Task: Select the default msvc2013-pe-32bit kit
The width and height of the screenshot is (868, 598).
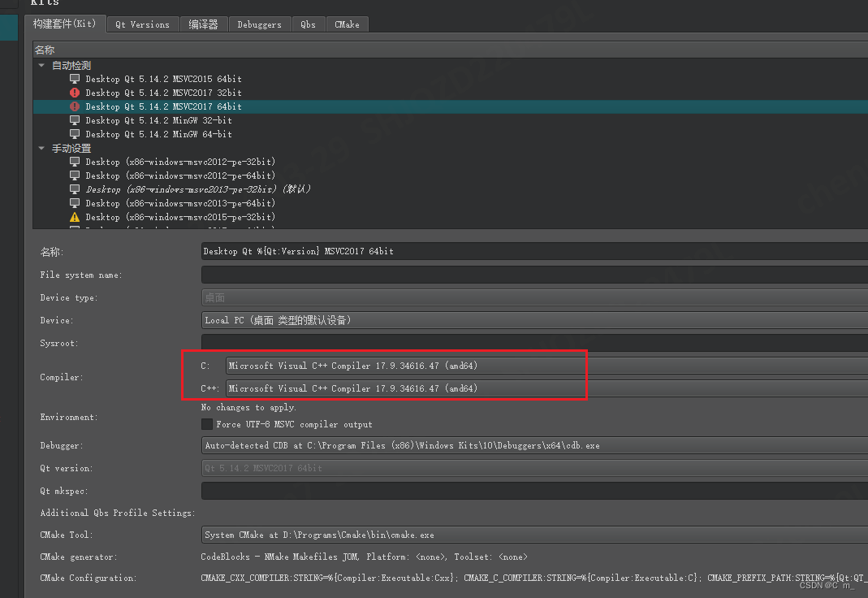Action: tap(198, 189)
